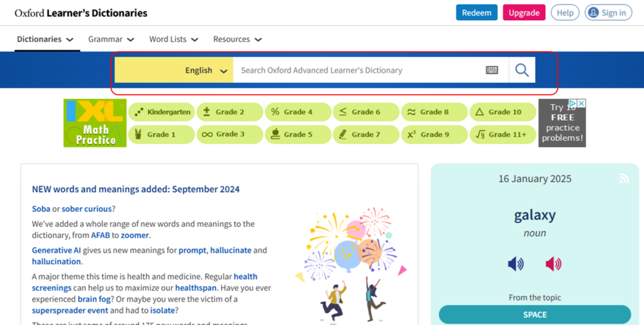The height and width of the screenshot is (325, 644).
Task: Open the word of the day galaxy
Action: coord(535,215)
